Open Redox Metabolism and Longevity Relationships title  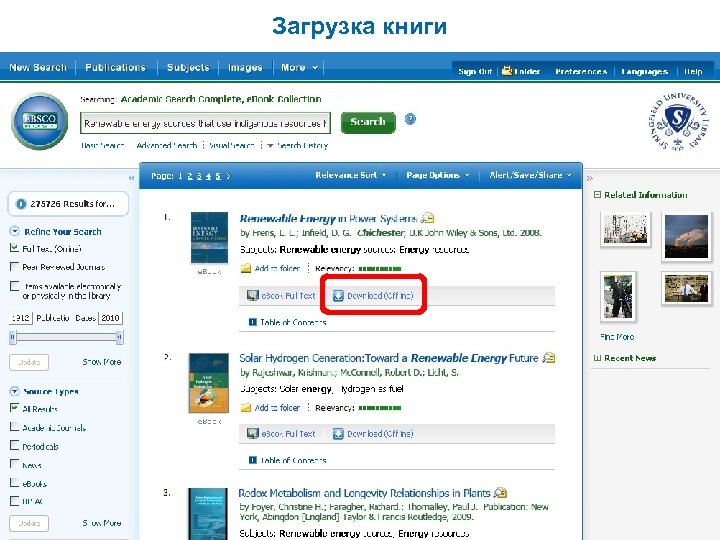[x=364, y=493]
